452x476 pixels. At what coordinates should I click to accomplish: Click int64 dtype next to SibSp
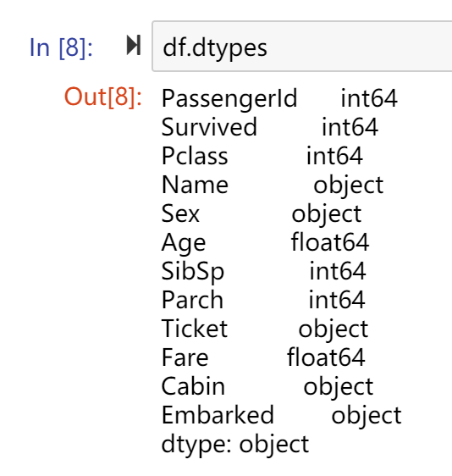tap(338, 271)
